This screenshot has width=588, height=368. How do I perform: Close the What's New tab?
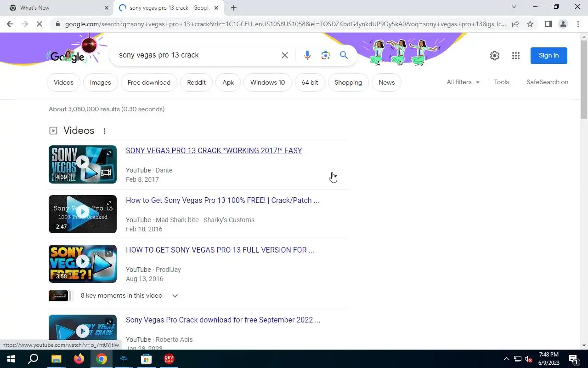coord(107,8)
